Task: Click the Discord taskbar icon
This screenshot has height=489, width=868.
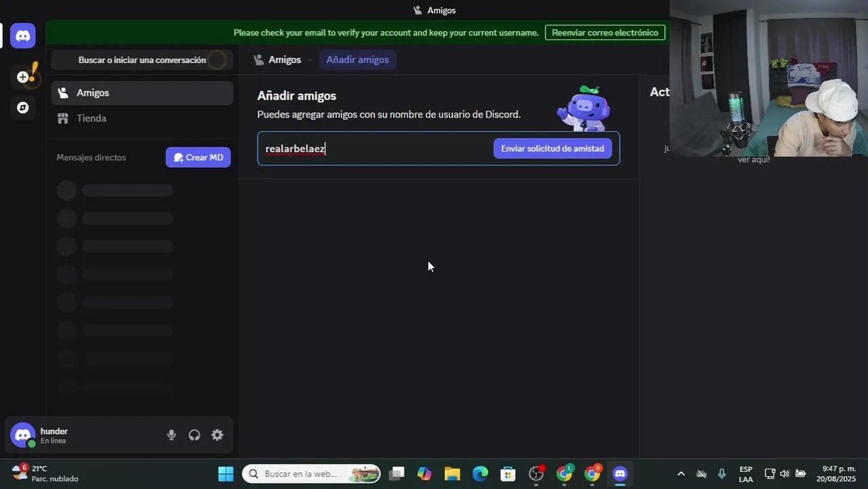Action: 620,474
